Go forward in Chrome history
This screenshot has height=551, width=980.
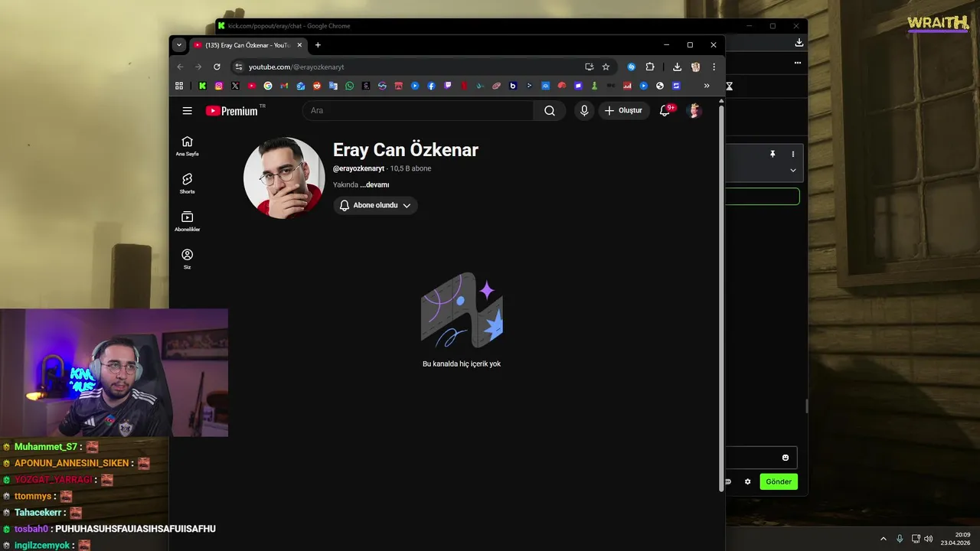tap(198, 67)
